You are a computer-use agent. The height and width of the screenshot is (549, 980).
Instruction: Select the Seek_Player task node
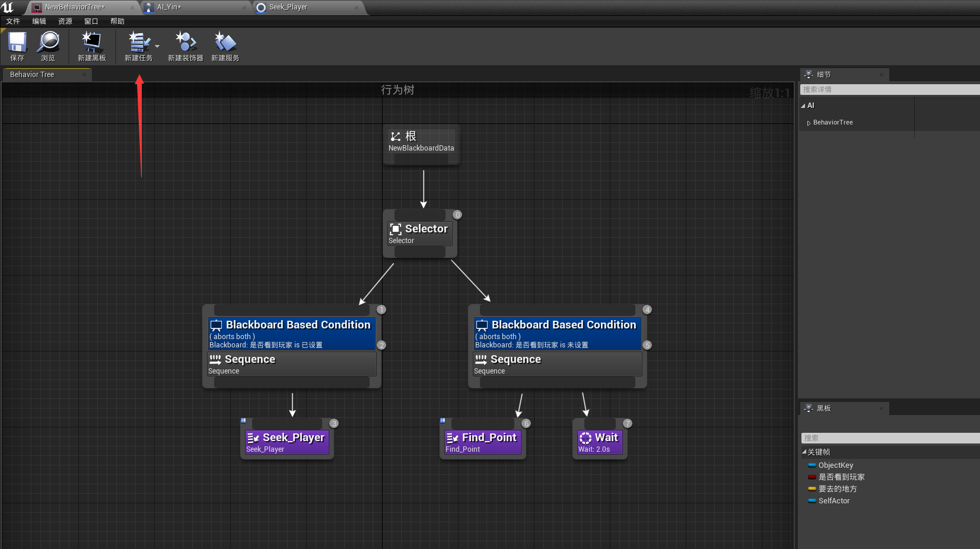click(287, 442)
